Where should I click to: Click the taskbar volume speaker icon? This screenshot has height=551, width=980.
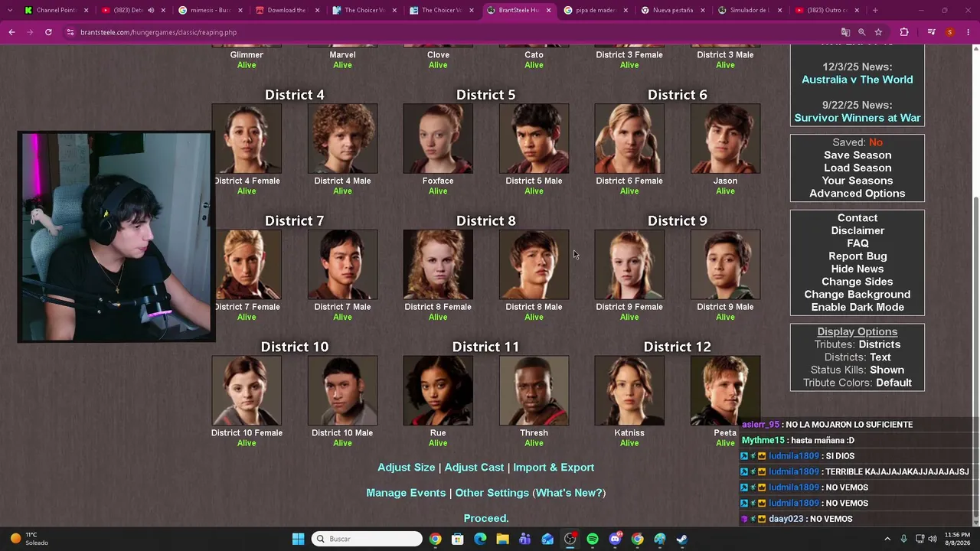933,539
